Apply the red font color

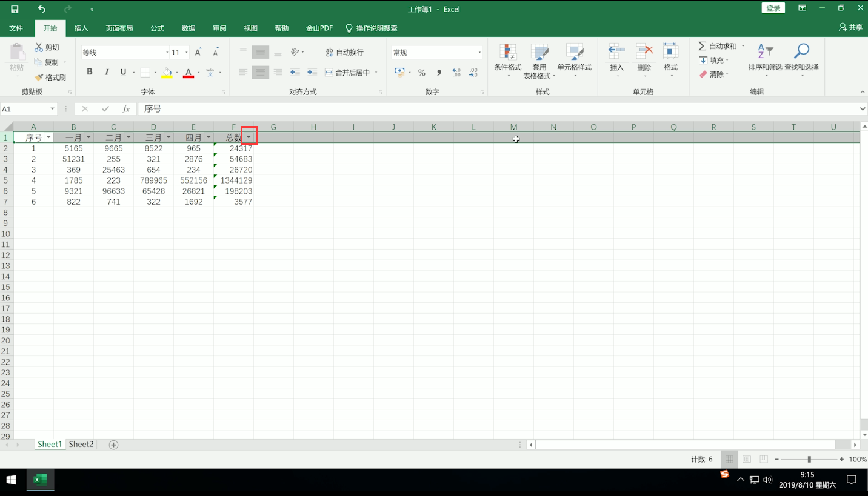tap(189, 73)
